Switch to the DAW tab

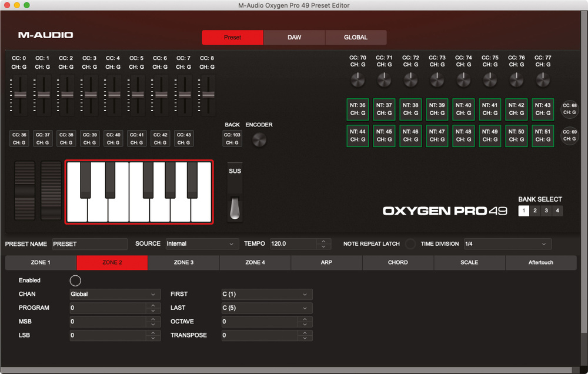[295, 38]
